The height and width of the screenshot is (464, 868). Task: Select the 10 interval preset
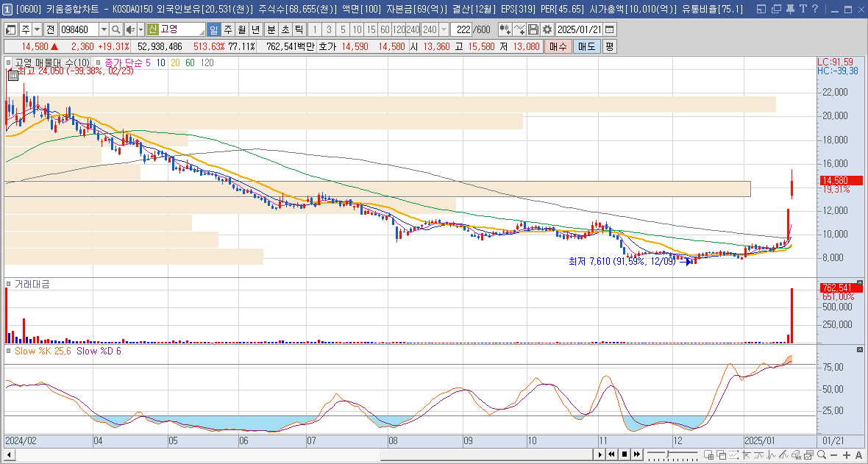coord(357,29)
